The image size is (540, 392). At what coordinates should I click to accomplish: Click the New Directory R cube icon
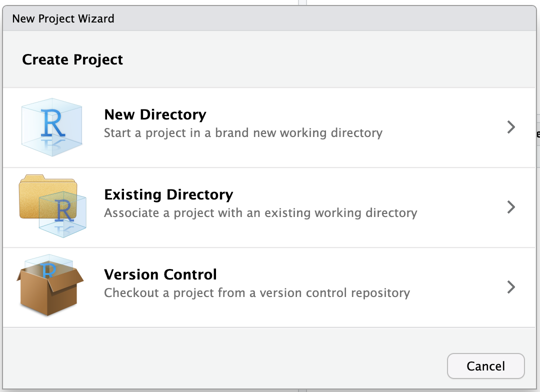pos(51,124)
